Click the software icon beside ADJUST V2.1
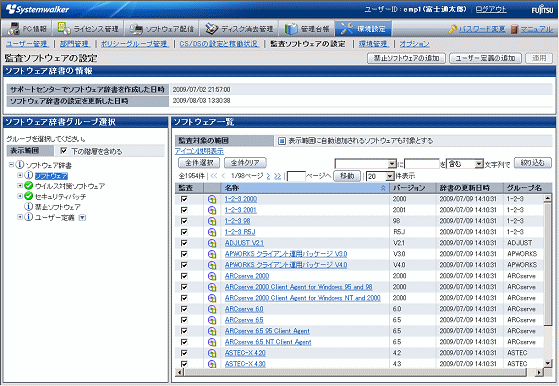559x386 pixels. tap(212, 243)
